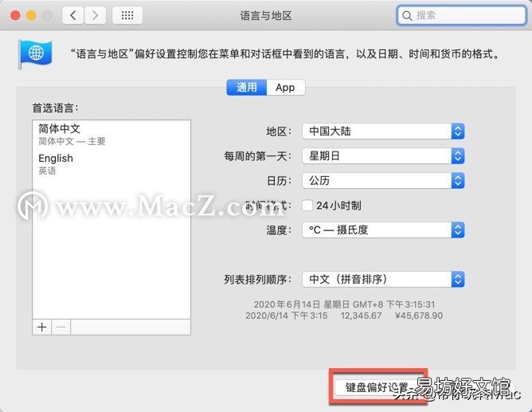Viewport: 532px width, 412px height.
Task: Show all preferences grid button
Action: (x=127, y=15)
